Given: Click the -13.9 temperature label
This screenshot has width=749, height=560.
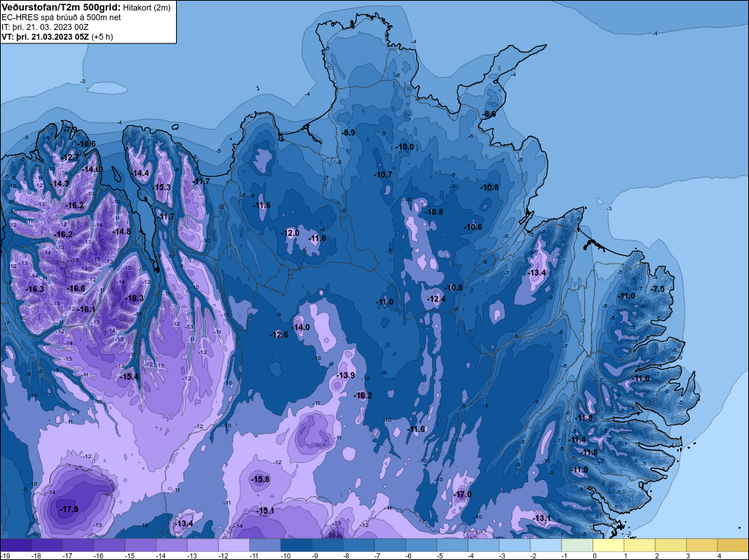Looking at the screenshot, I should point(345,375).
